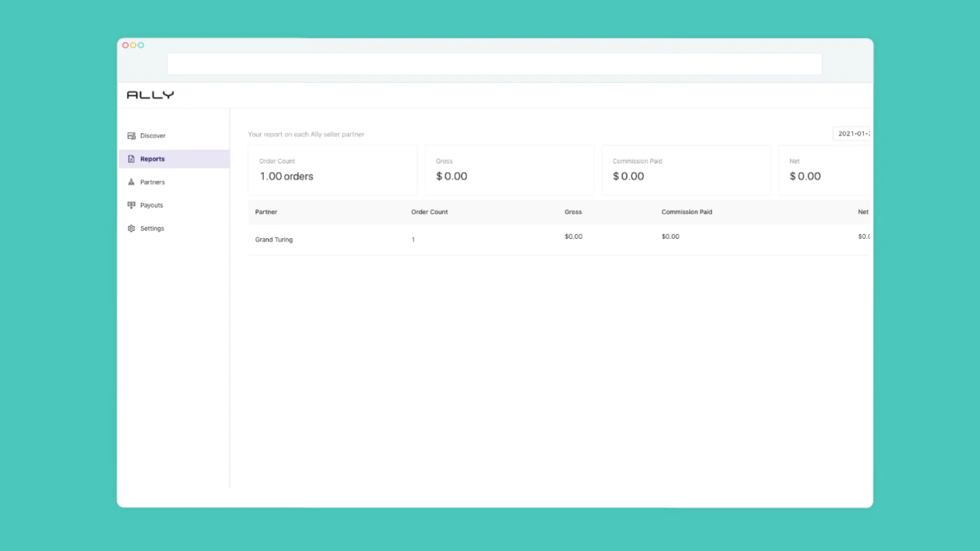The width and height of the screenshot is (980, 551).
Task: Click the Discover sidebar icon
Action: tap(131, 136)
